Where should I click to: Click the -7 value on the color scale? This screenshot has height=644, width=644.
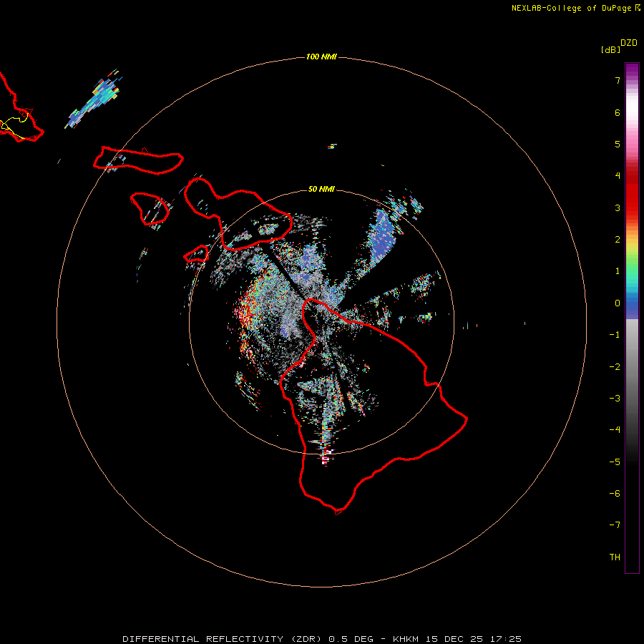point(615,525)
